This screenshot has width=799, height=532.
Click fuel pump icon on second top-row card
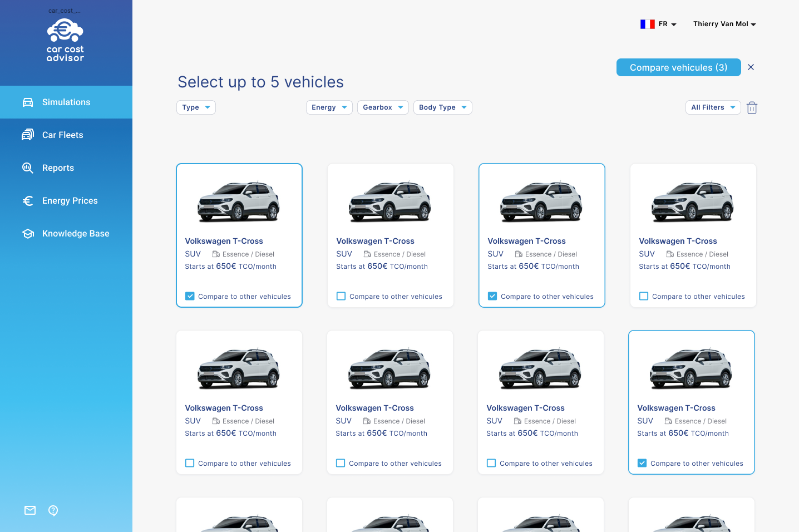pyautogui.click(x=367, y=254)
